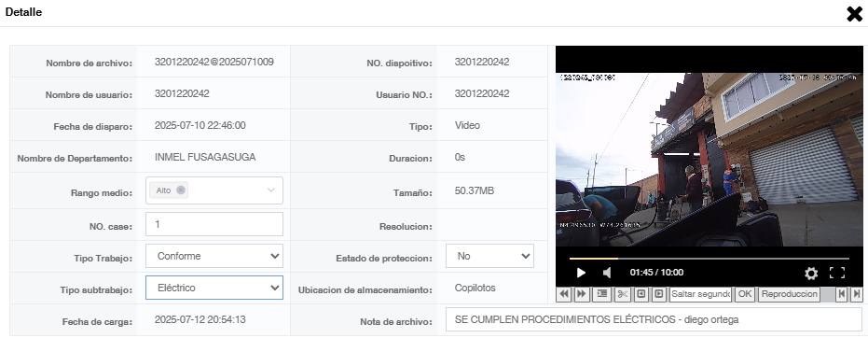Jump to next video file
868x338 pixels.
[857, 294]
